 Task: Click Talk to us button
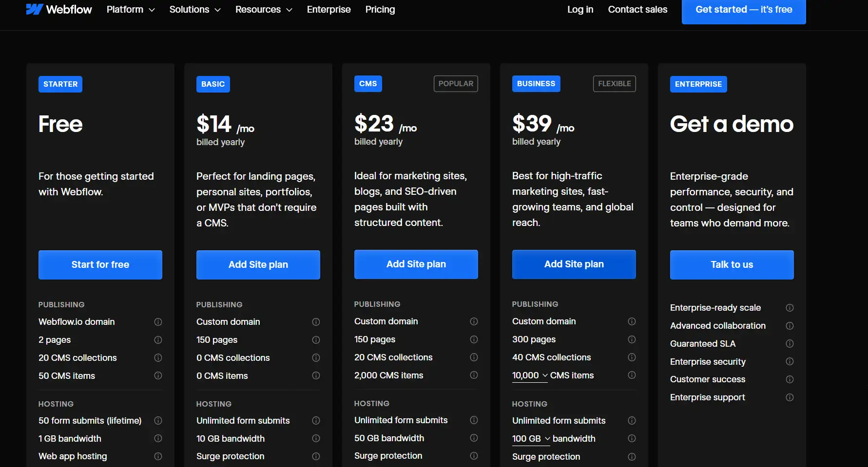pos(732,265)
